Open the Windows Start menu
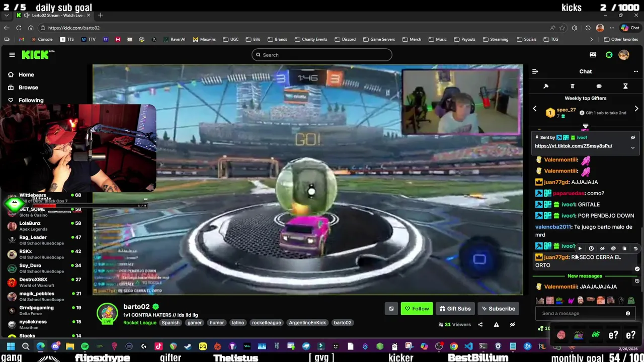This screenshot has height=362, width=644. coord(11,346)
